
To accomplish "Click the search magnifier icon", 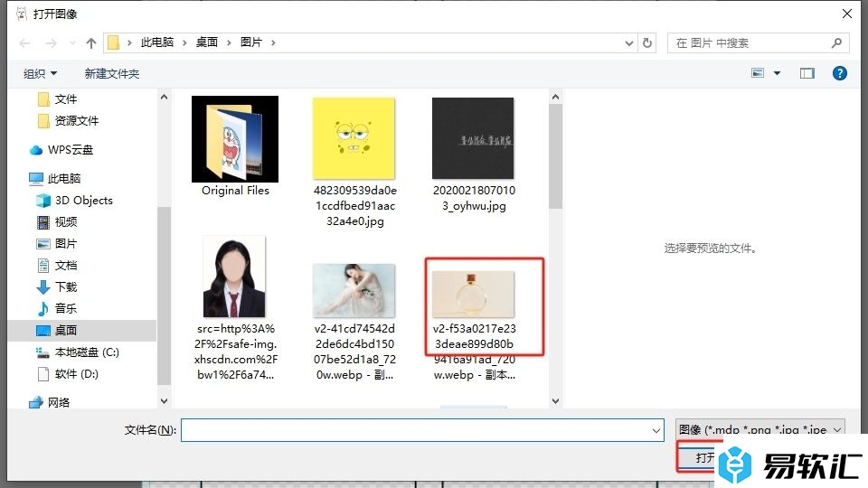I will tap(836, 42).
